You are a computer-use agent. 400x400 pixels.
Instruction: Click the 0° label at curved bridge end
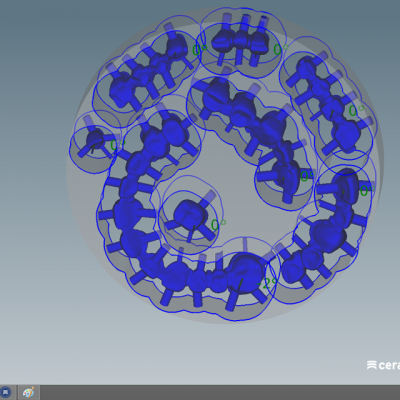tap(307, 176)
